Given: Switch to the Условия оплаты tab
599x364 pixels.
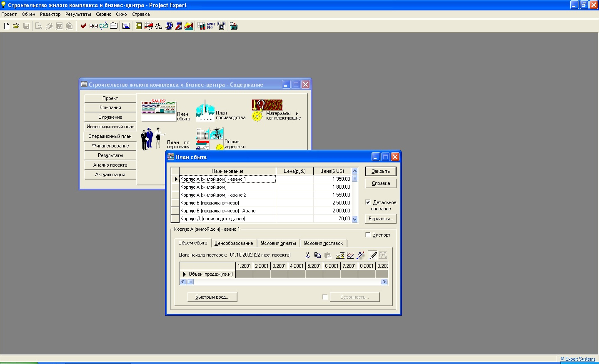Looking at the screenshot, I should [x=278, y=243].
